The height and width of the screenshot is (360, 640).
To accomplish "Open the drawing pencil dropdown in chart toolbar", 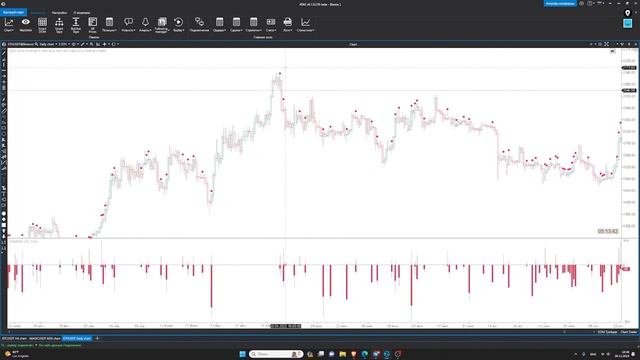I will coord(84,44).
